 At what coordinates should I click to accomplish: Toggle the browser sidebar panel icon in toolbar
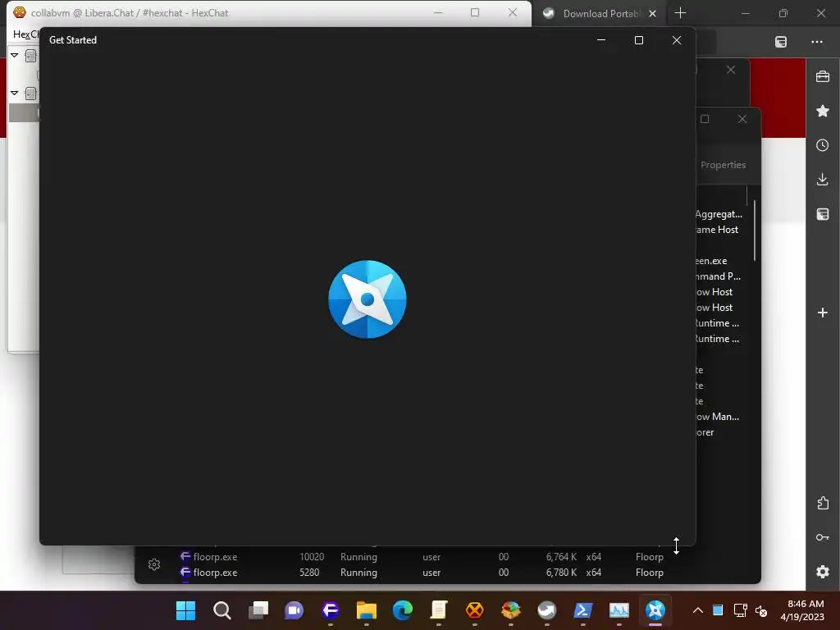click(781, 42)
